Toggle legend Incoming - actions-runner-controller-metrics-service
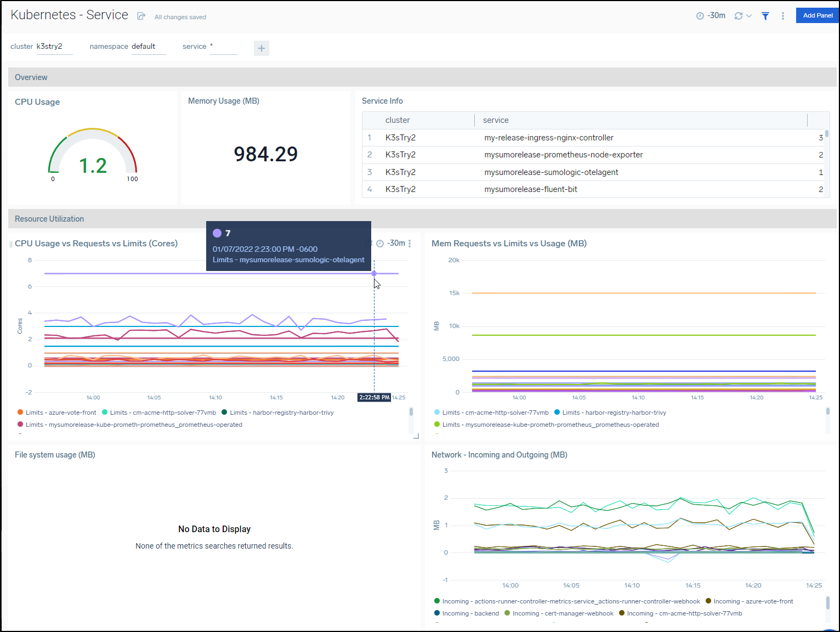840x632 pixels. [x=567, y=601]
